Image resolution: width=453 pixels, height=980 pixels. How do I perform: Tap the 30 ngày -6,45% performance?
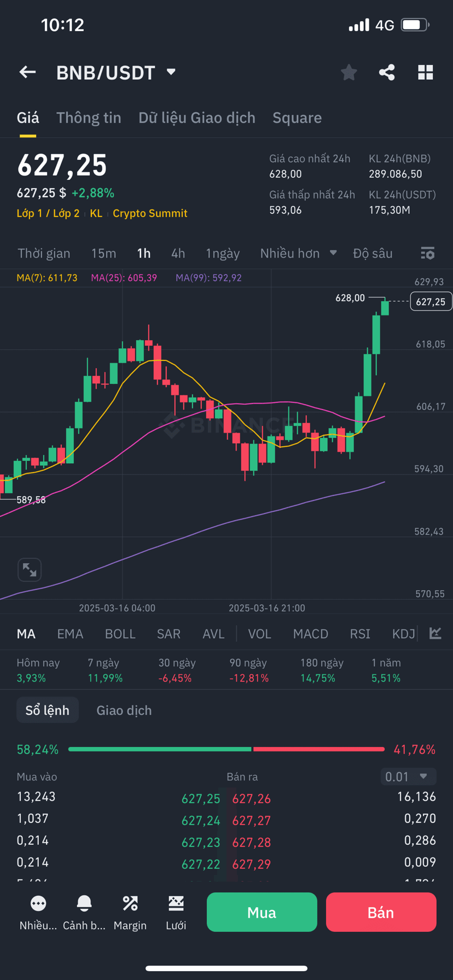[x=177, y=670]
